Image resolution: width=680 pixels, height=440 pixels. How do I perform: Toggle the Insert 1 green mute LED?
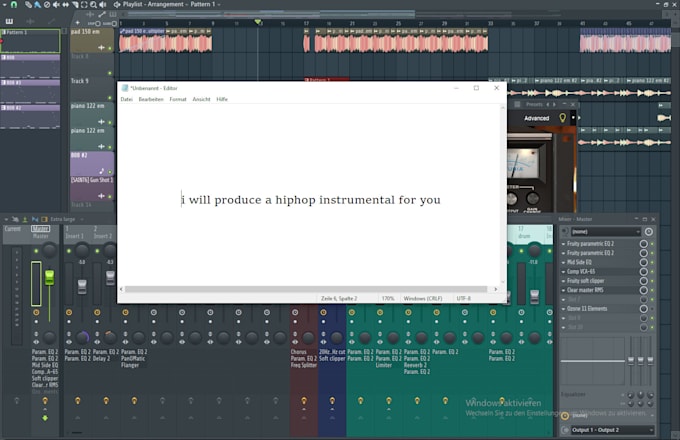tap(69, 251)
